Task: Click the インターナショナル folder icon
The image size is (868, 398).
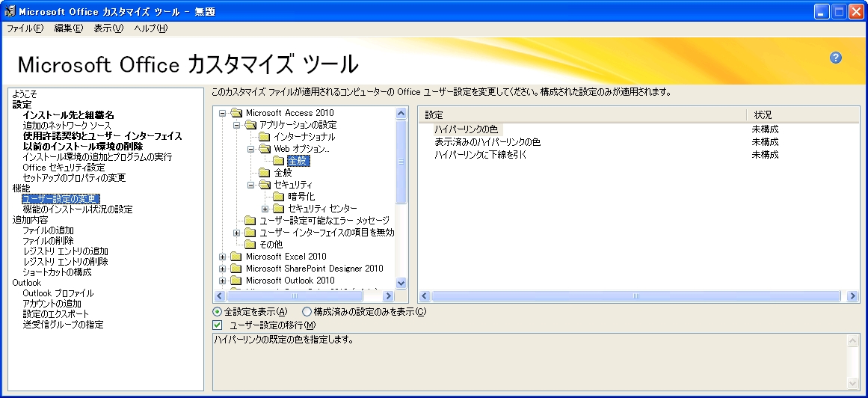Action: 265,137
